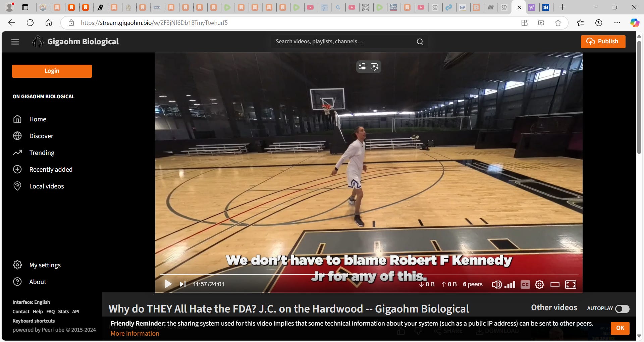Click the My settings gear icon

[17, 265]
